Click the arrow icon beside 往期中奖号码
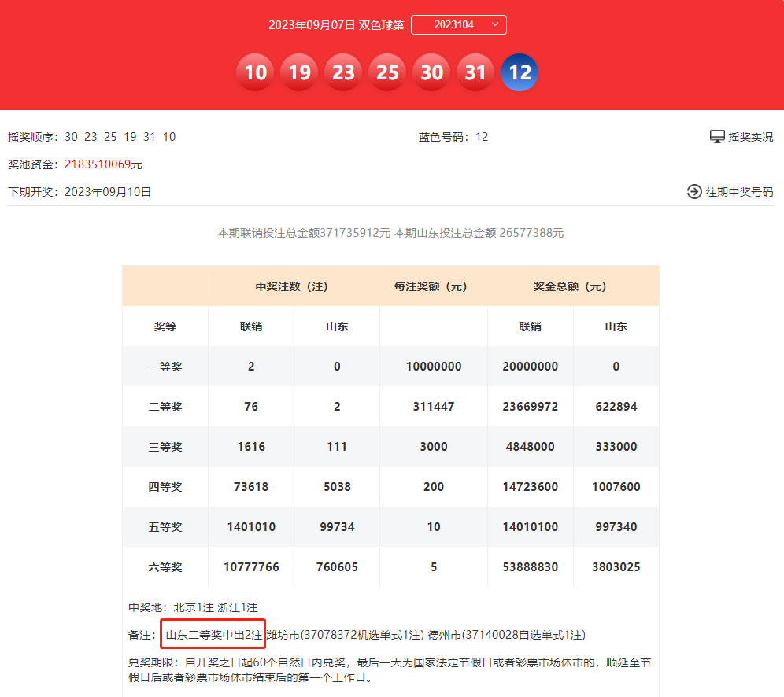784x697 pixels. tap(694, 191)
